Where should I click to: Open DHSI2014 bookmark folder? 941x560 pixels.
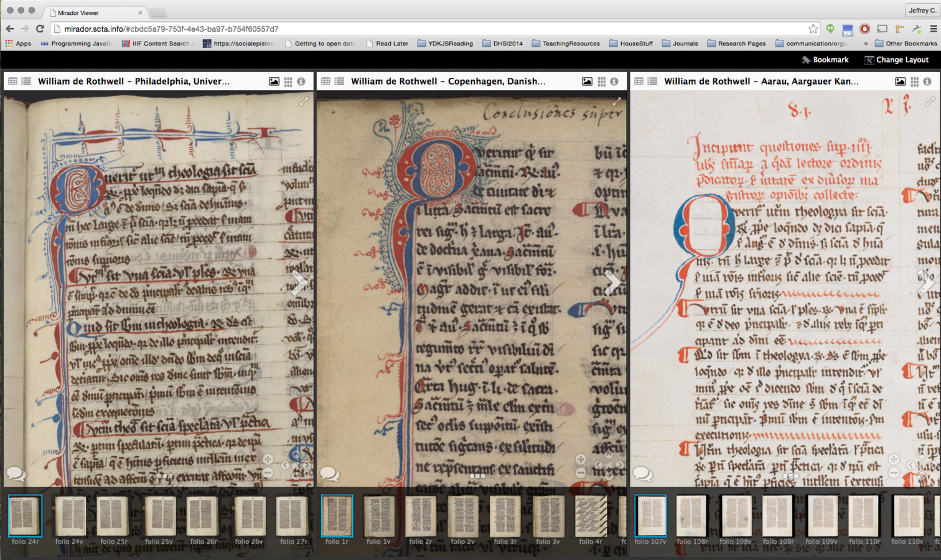pyautogui.click(x=503, y=44)
